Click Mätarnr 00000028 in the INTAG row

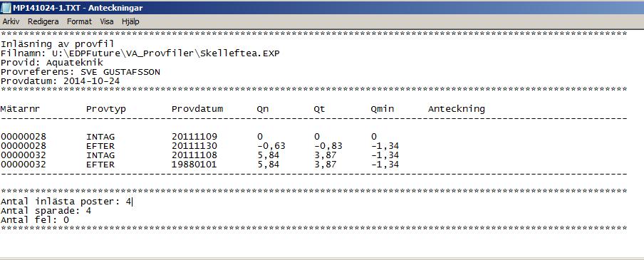click(x=24, y=137)
